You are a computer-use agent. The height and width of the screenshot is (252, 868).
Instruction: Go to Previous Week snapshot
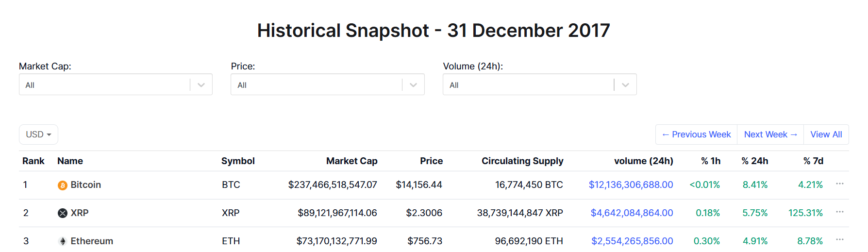(x=696, y=134)
